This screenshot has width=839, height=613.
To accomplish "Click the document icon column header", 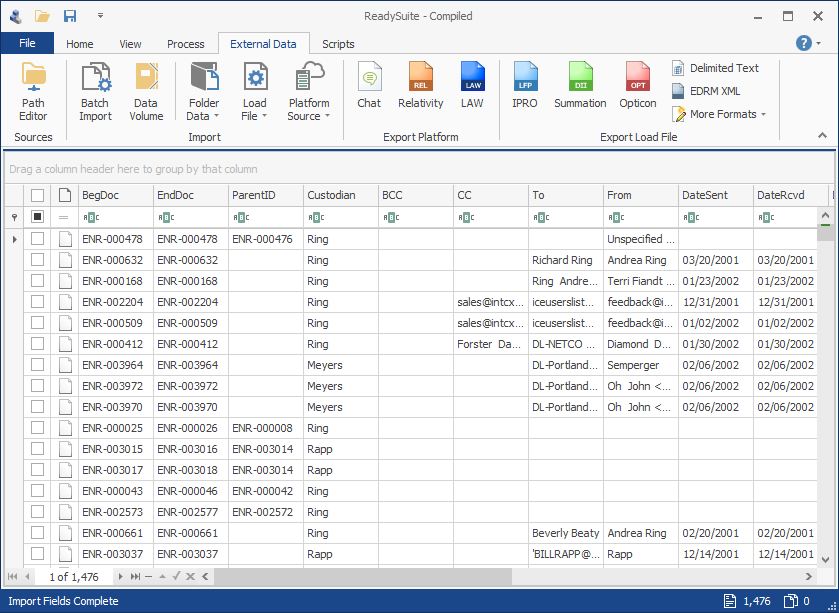I will tap(65, 195).
